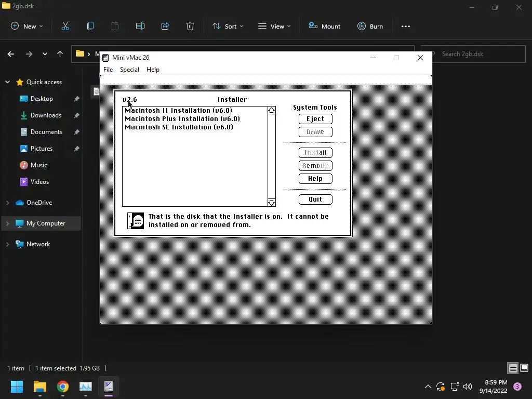
Task: Click the Share icon in Explorer toolbar
Action: 165,26
